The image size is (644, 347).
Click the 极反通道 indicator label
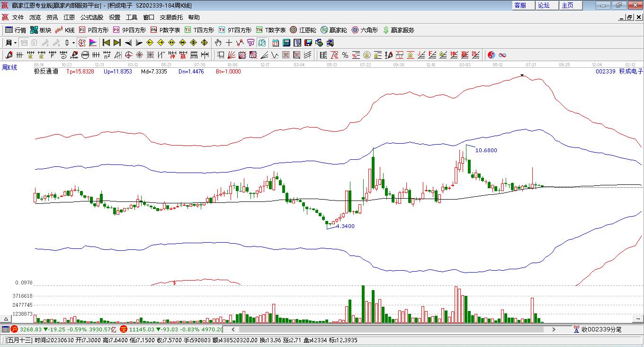click(x=46, y=72)
